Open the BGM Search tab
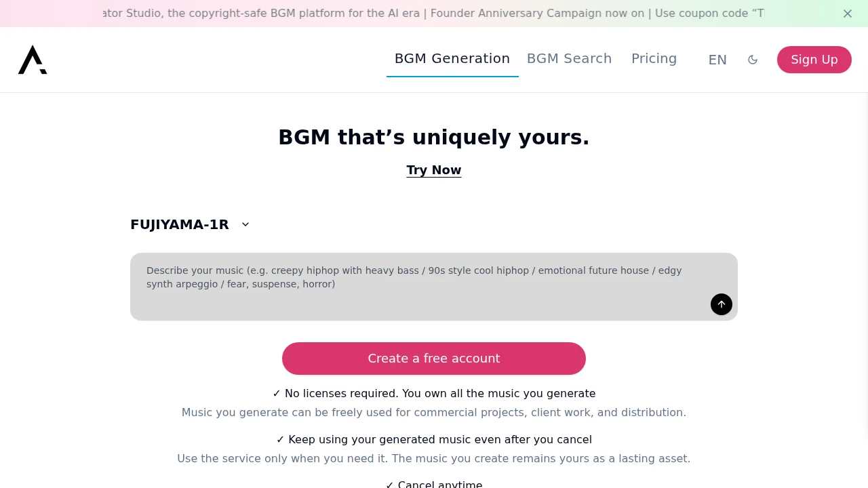868x488 pixels. 570,59
